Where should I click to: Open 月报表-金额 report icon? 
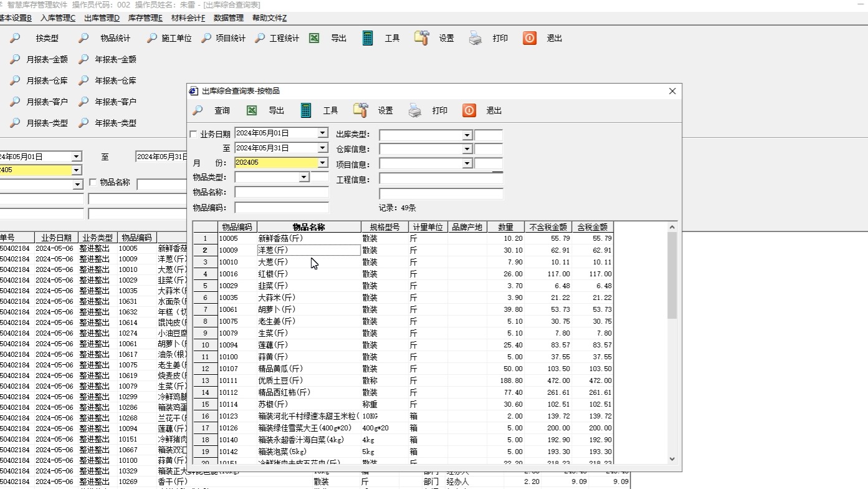pyautogui.click(x=15, y=59)
